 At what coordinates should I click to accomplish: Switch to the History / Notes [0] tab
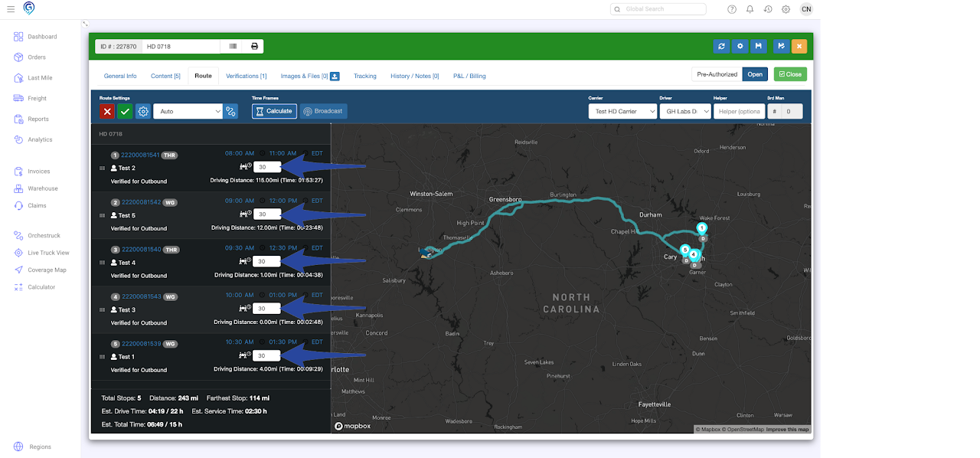tap(415, 76)
